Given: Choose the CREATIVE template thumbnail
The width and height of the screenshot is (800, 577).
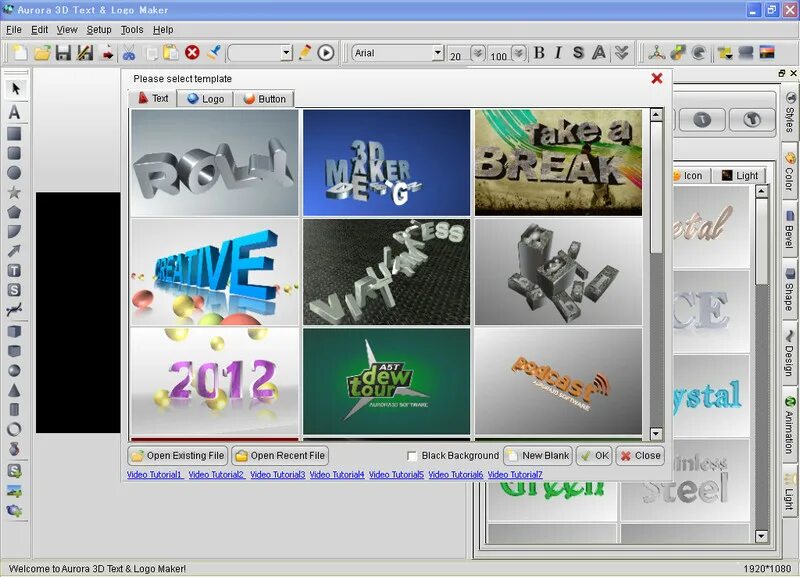Looking at the screenshot, I should tap(215, 272).
